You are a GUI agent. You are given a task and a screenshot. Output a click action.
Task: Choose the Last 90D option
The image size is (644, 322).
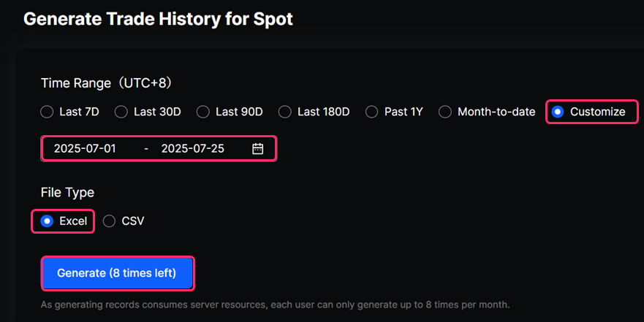pos(230,112)
